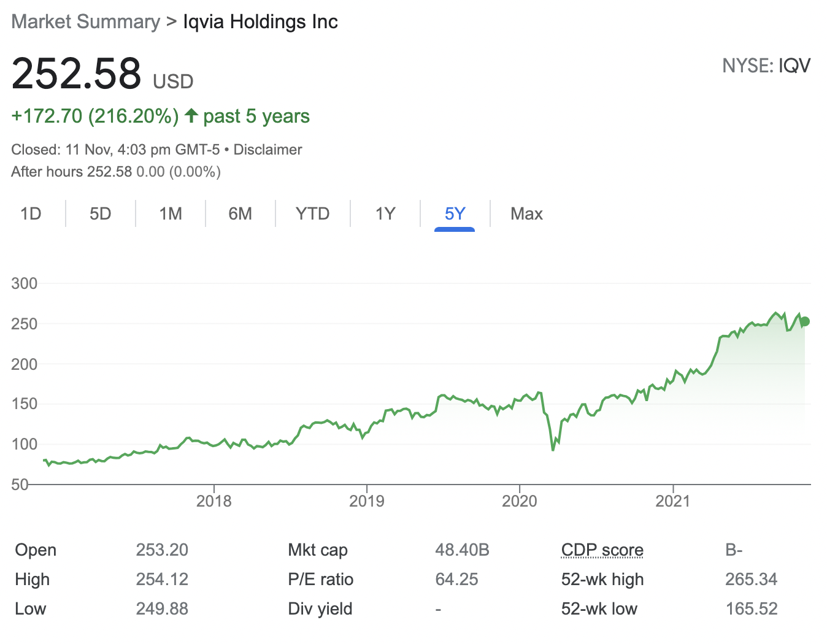Select the YTD range tab
The height and width of the screenshot is (644, 827).
pos(313,213)
